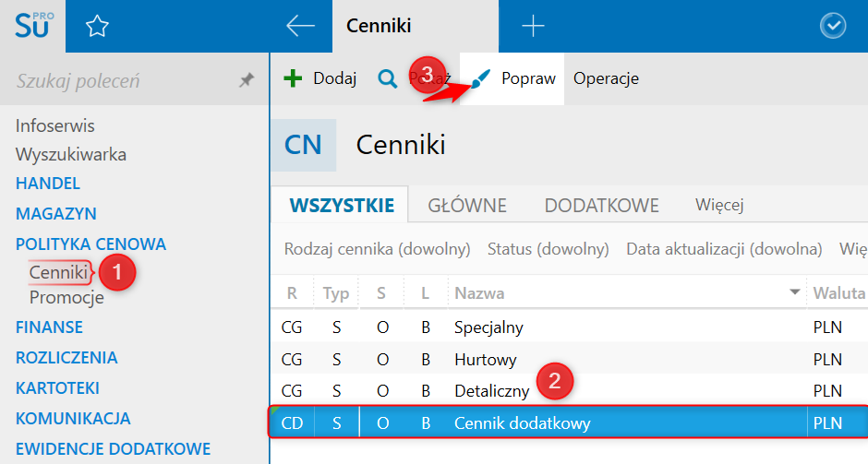This screenshot has height=464, width=868.
Task: Open the Rodzaj cennika filter dropdown
Action: 377,249
